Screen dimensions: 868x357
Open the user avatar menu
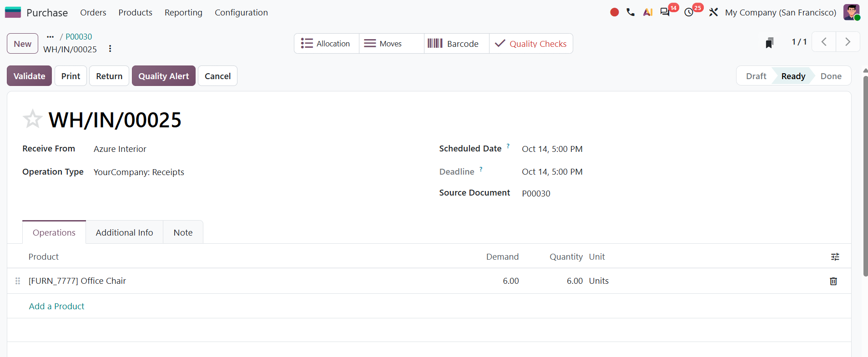tap(851, 12)
